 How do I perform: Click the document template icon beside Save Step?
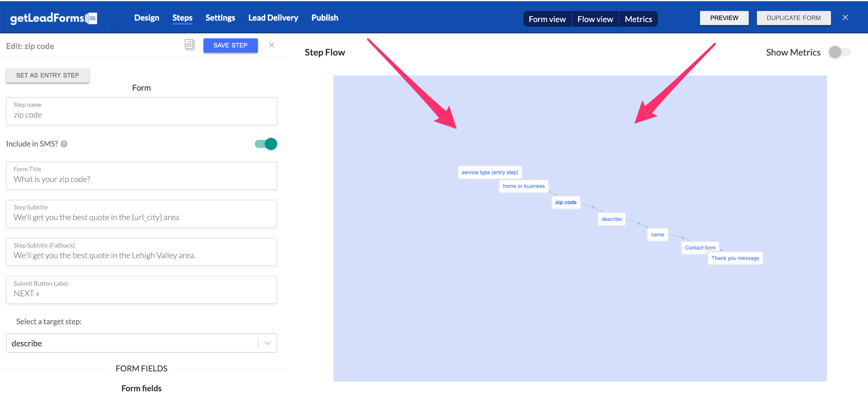pyautogui.click(x=189, y=45)
